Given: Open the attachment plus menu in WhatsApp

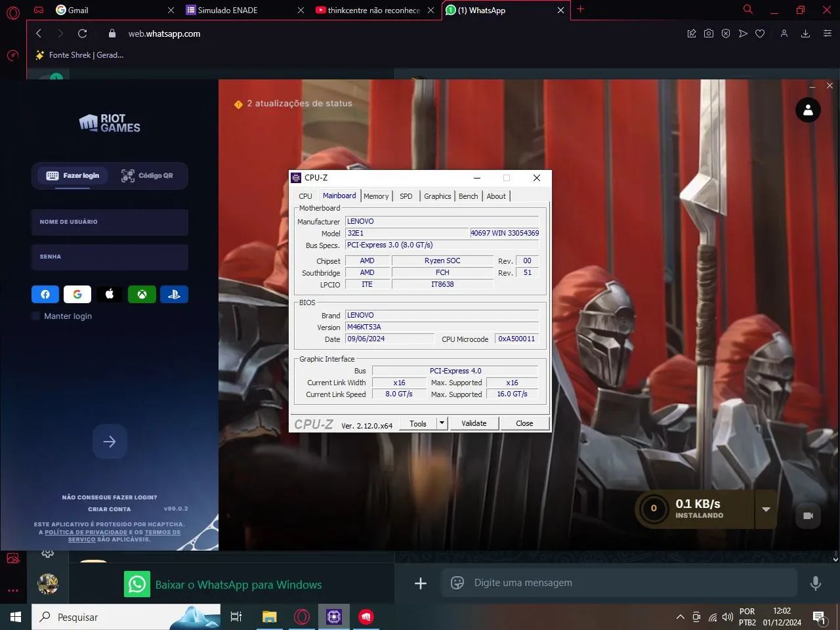Looking at the screenshot, I should pos(421,583).
